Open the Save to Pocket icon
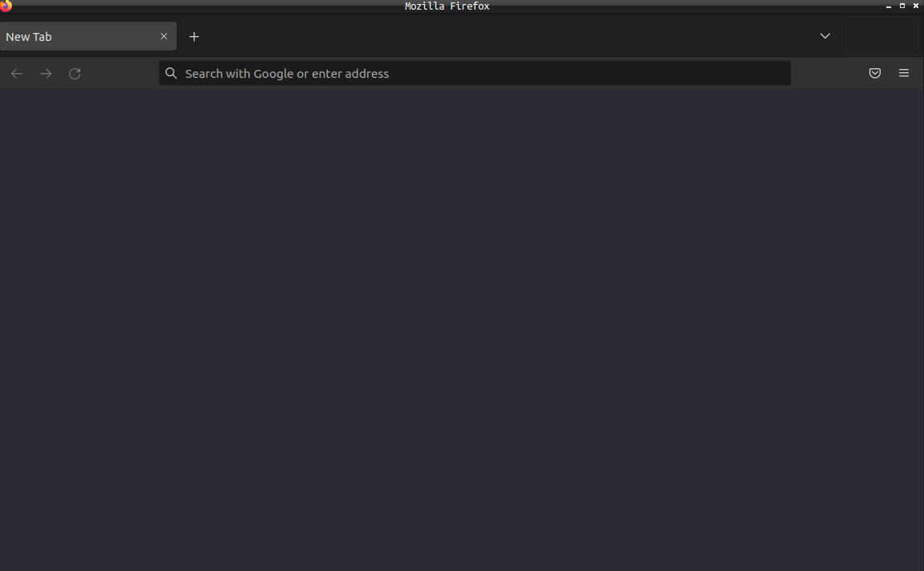The width and height of the screenshot is (924, 571). coord(875,73)
